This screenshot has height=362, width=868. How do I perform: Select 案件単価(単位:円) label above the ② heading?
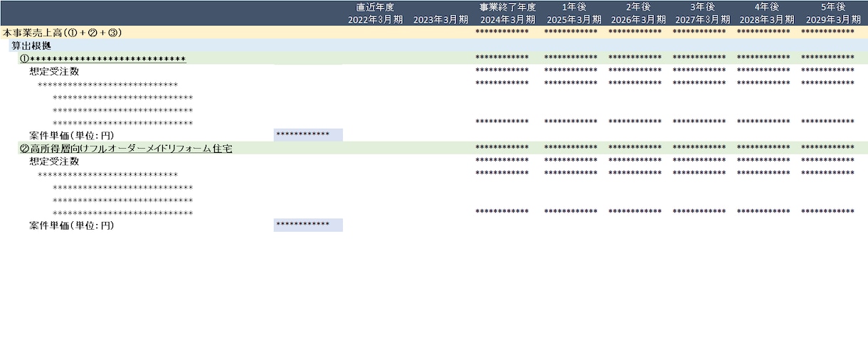coord(72,135)
